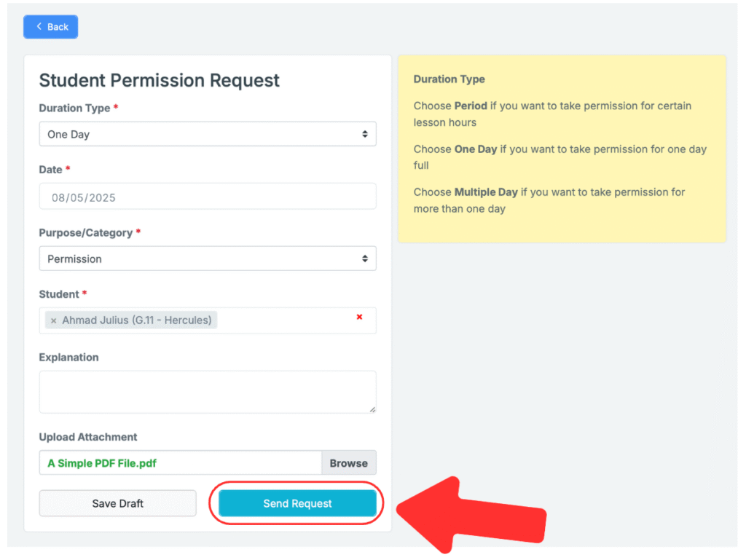The height and width of the screenshot is (560, 746).
Task: Click the attached file name A Simple PDF File.pdf
Action: click(x=102, y=463)
